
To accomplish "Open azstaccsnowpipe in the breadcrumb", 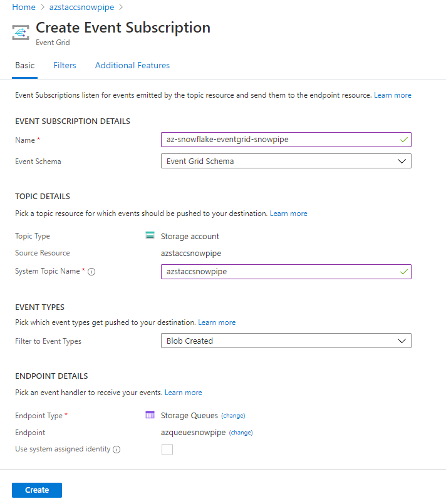I will coord(81,8).
